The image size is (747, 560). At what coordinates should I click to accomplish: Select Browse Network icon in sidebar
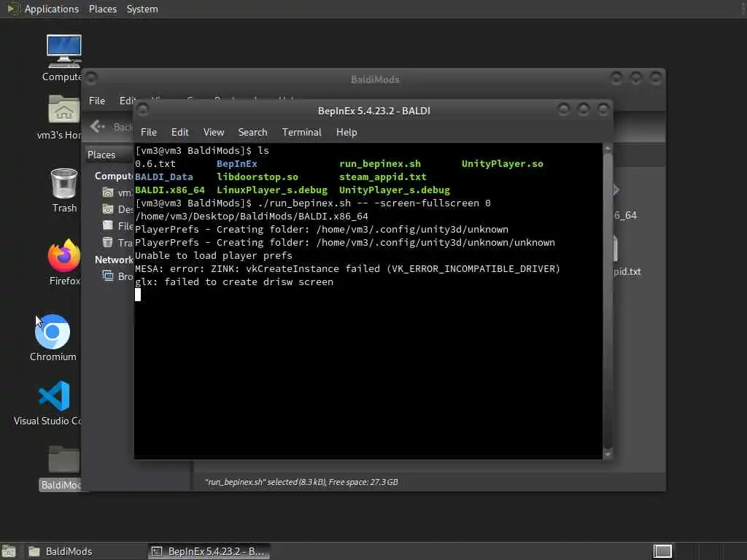pyautogui.click(x=108, y=276)
